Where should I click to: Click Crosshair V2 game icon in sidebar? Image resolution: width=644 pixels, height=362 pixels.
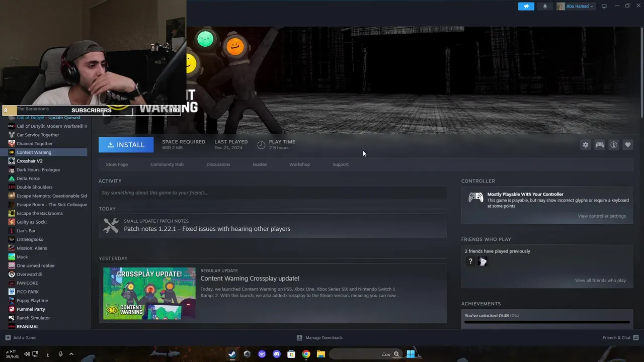point(12,161)
